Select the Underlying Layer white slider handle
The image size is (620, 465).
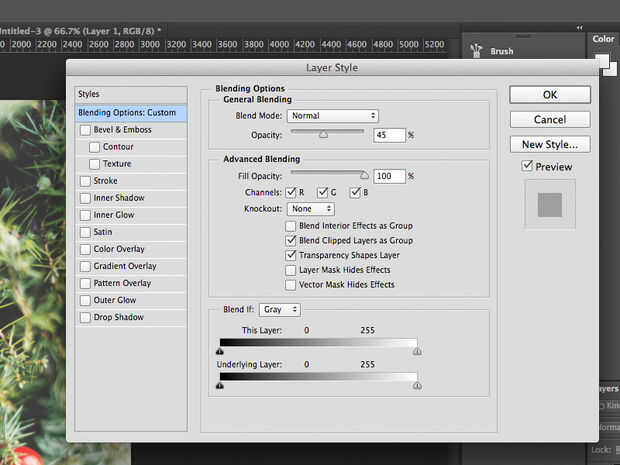(417, 385)
